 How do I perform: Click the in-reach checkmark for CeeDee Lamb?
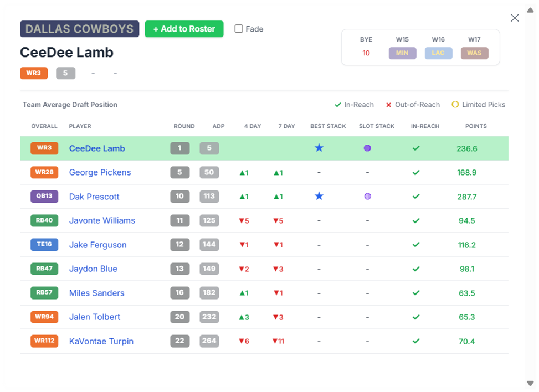pyautogui.click(x=416, y=148)
